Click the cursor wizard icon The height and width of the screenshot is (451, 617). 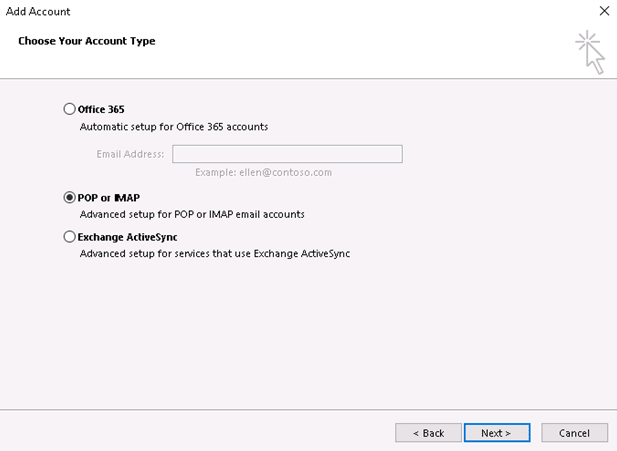(x=590, y=52)
